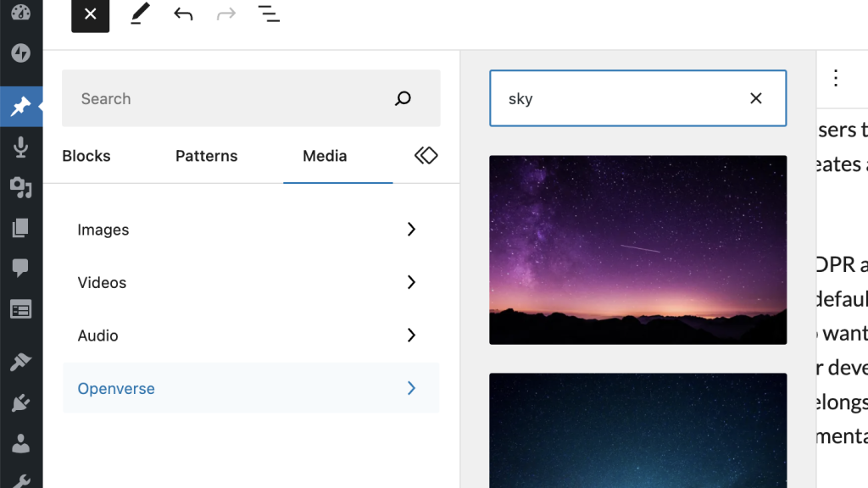The height and width of the screenshot is (488, 868).
Task: Open Tools wrench sidebar icon
Action: click(20, 481)
